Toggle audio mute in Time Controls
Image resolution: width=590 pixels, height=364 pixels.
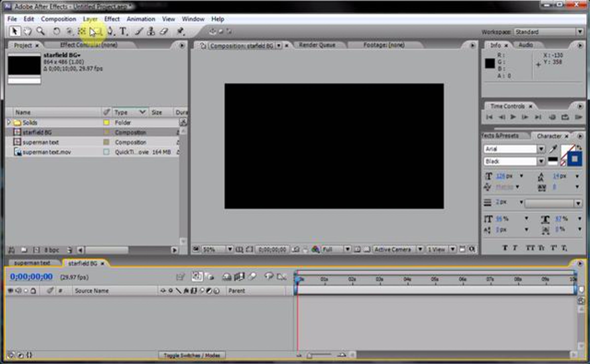pos(552,117)
